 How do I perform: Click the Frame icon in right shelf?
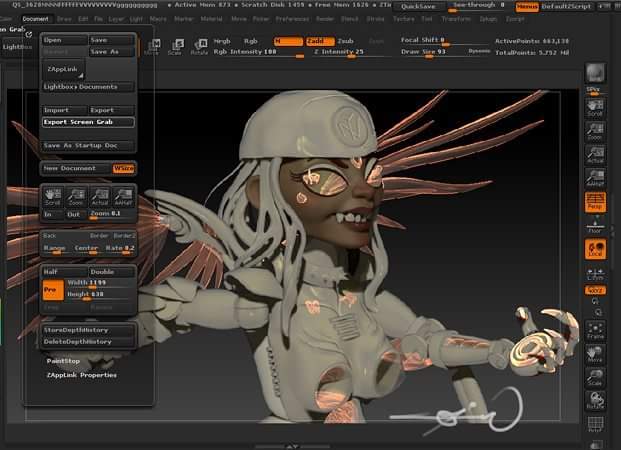pos(595,330)
